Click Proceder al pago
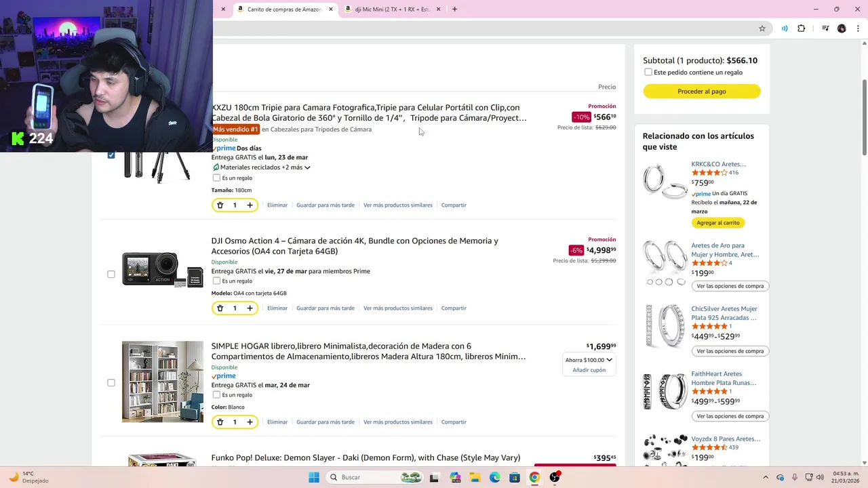The width and height of the screenshot is (868, 488). pos(702,91)
